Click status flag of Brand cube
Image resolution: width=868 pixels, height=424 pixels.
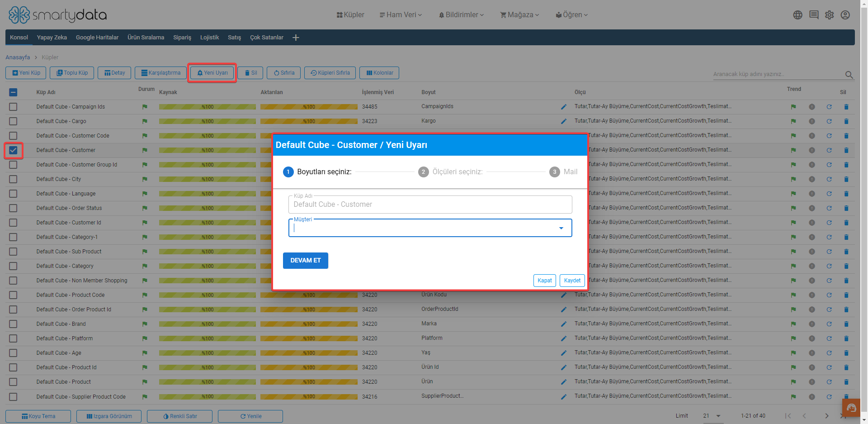click(145, 324)
